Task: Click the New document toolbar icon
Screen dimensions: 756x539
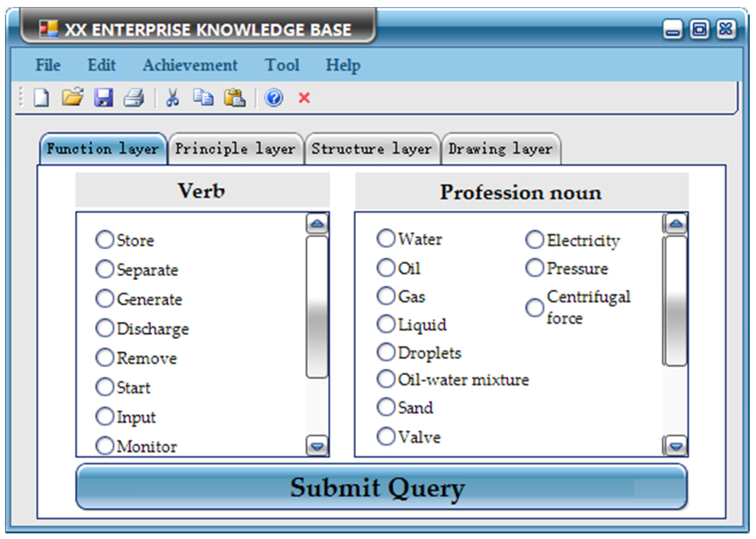Action: pyautogui.click(x=41, y=98)
